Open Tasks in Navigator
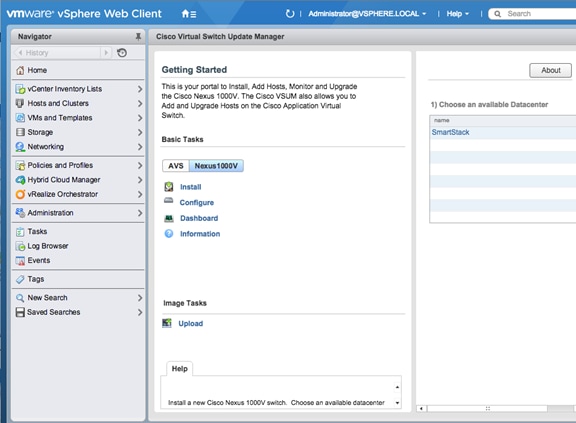The height and width of the screenshot is (423, 576). coord(37,232)
